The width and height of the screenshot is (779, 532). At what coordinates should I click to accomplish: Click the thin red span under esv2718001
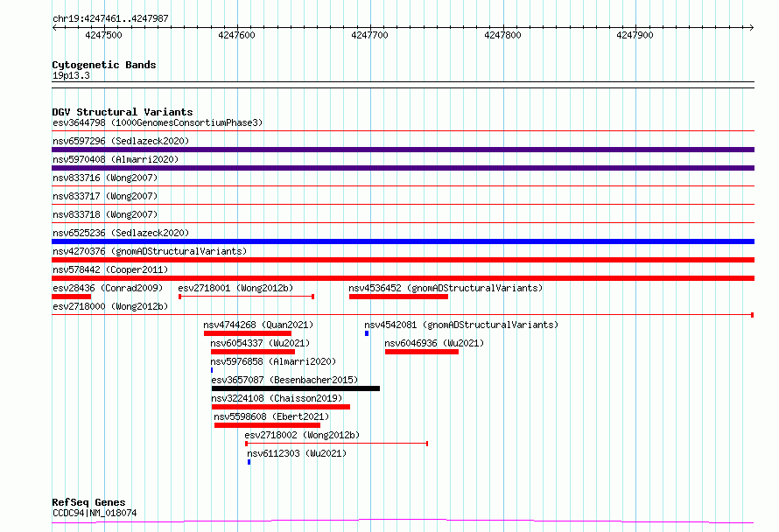[x=247, y=297]
